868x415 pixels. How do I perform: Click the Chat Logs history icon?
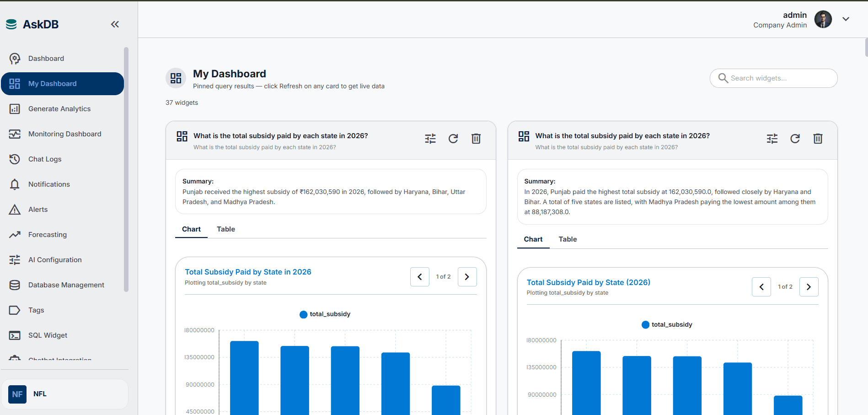(15, 159)
